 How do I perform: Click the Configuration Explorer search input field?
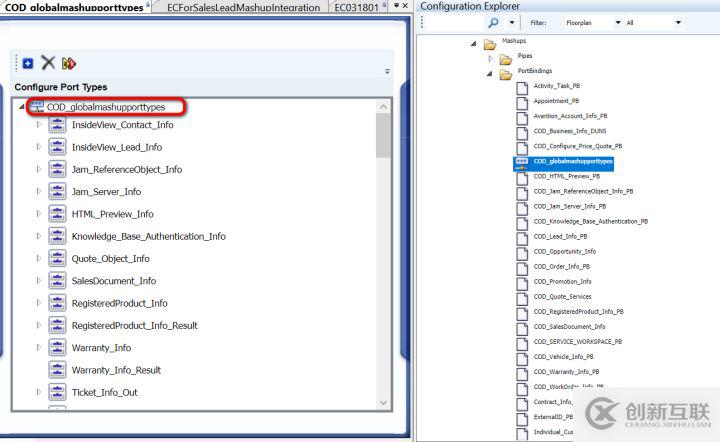tap(456, 22)
